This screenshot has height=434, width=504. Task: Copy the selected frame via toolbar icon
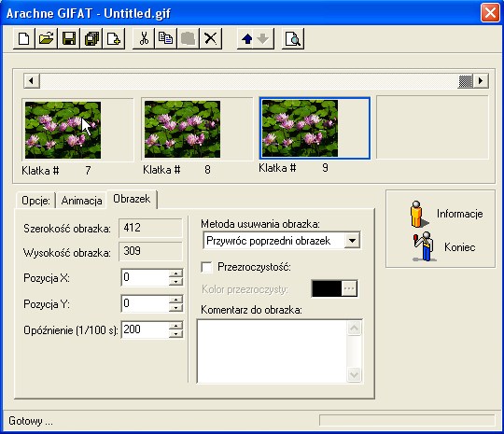click(166, 39)
